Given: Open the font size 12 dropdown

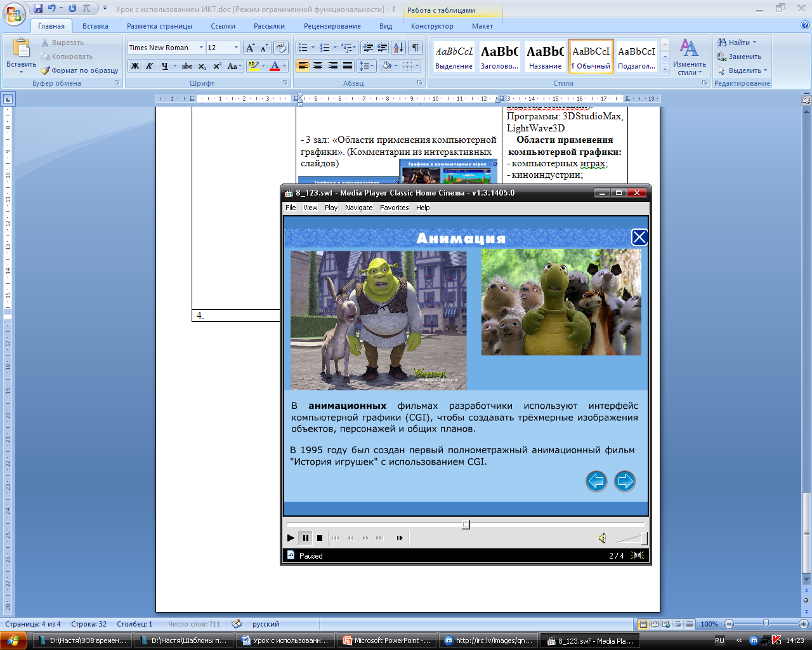Looking at the screenshot, I should (236, 48).
